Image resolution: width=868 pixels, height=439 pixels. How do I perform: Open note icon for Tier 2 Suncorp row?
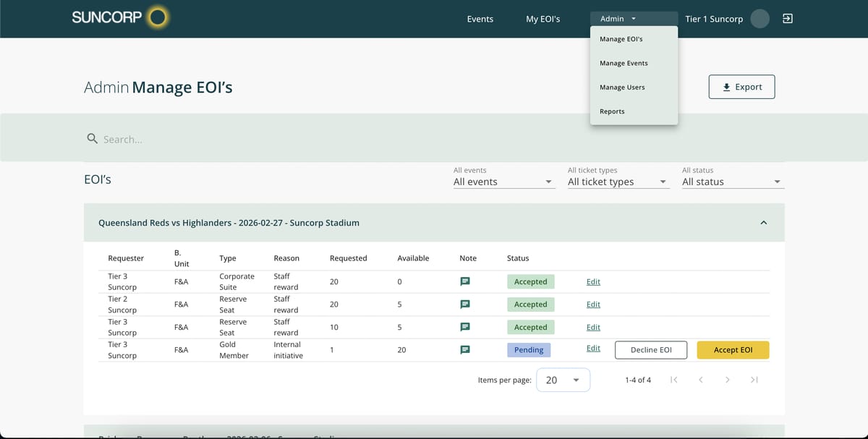466,304
